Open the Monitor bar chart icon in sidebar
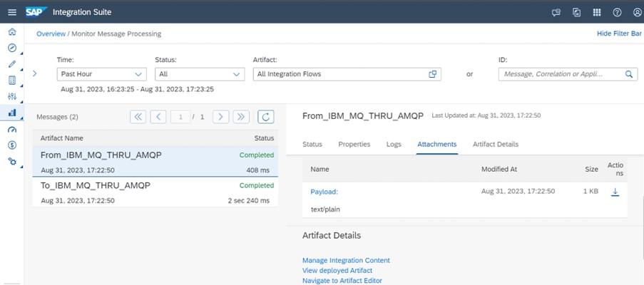Image resolution: width=644 pixels, height=285 pixels. click(12, 113)
